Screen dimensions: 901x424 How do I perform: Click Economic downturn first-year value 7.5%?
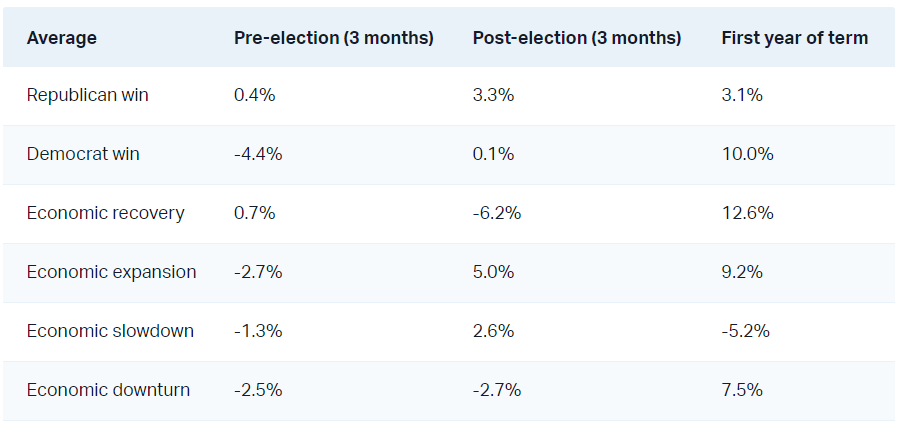(x=742, y=390)
